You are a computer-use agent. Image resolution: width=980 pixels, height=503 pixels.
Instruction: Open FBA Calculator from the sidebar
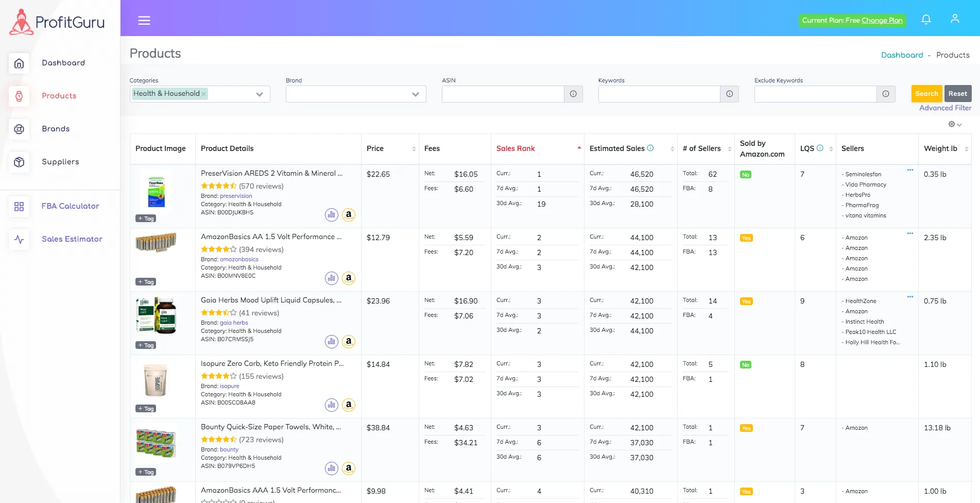point(70,206)
